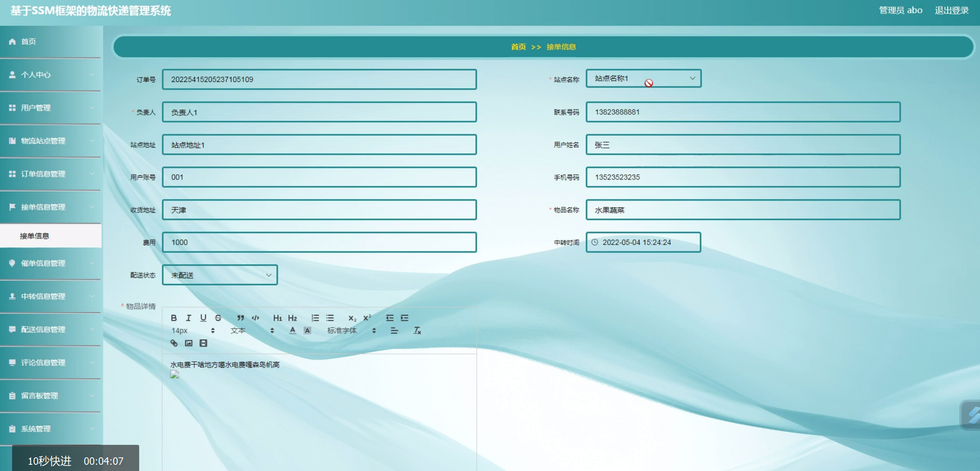Toggle bold text formatting
This screenshot has width=980, height=471.
click(x=174, y=318)
